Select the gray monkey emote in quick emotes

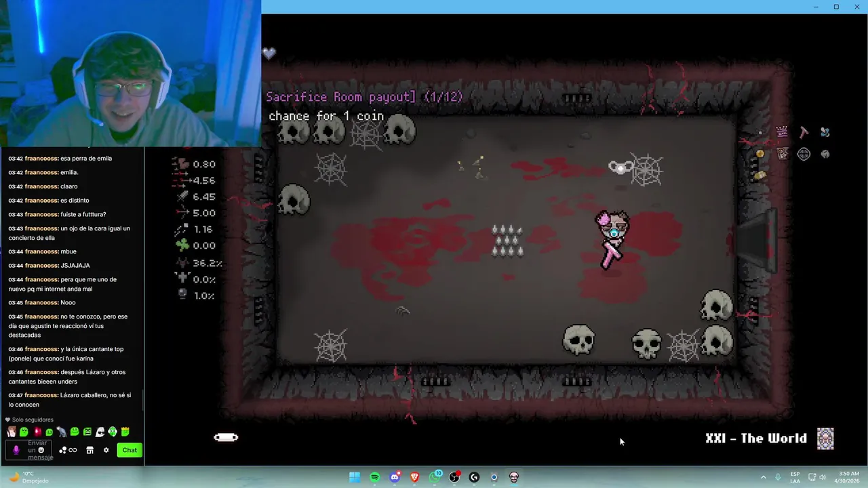pyautogui.click(x=62, y=432)
